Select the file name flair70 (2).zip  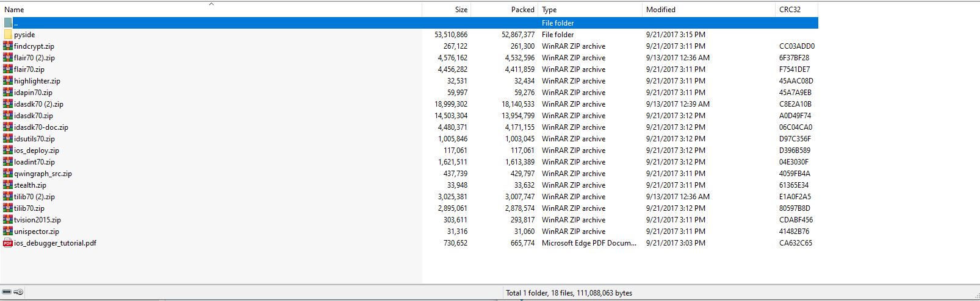coord(34,58)
